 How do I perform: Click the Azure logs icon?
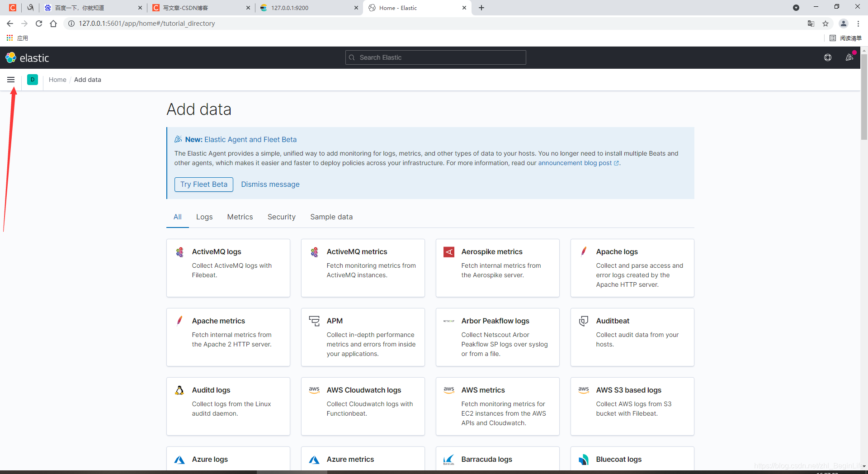(179, 460)
